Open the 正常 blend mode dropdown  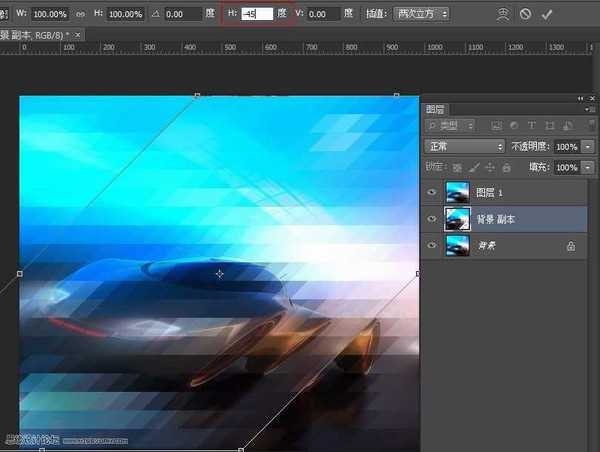pyautogui.click(x=464, y=146)
